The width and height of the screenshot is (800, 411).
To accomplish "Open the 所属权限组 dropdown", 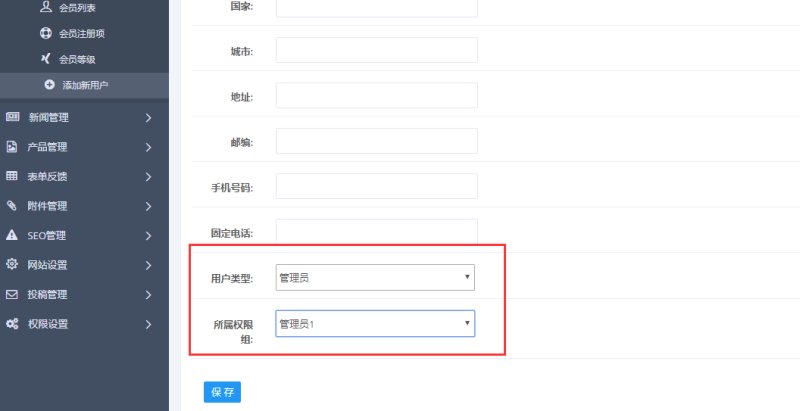I will 375,324.
